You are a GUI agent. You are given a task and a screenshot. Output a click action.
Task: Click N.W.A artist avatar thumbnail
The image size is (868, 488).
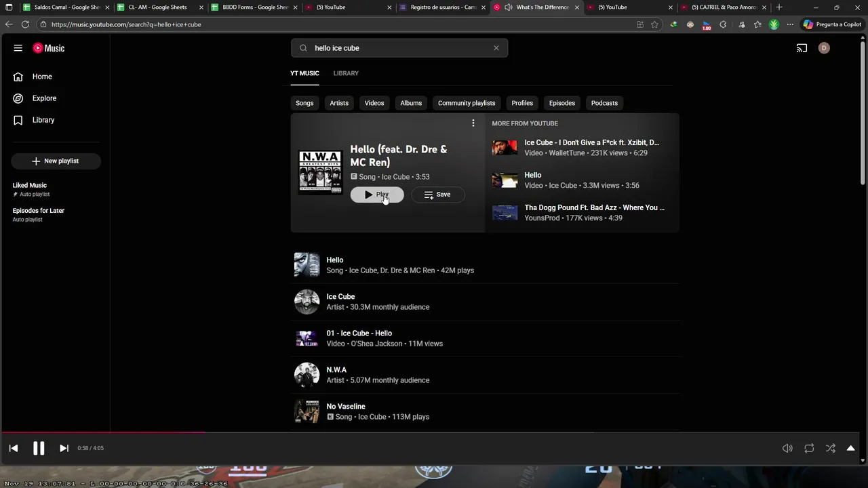click(x=307, y=375)
